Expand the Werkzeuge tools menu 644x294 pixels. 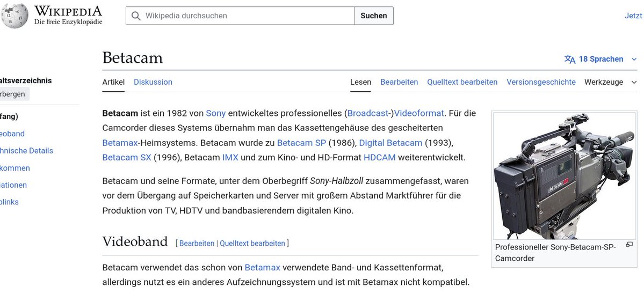coord(610,82)
